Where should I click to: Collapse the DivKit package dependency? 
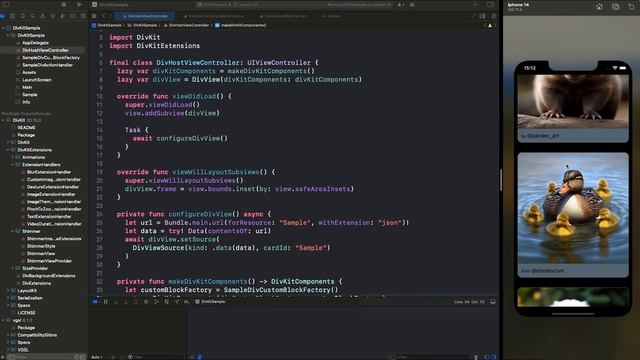point(3,120)
